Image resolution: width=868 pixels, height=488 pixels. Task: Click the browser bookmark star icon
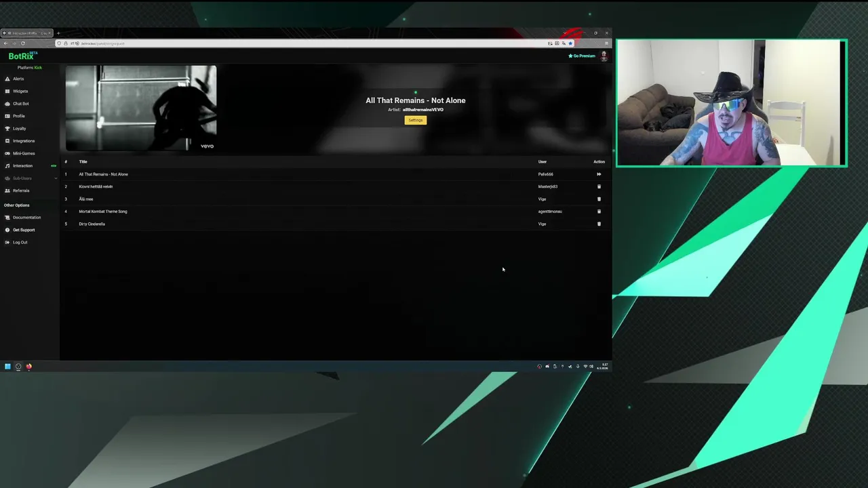coord(570,43)
